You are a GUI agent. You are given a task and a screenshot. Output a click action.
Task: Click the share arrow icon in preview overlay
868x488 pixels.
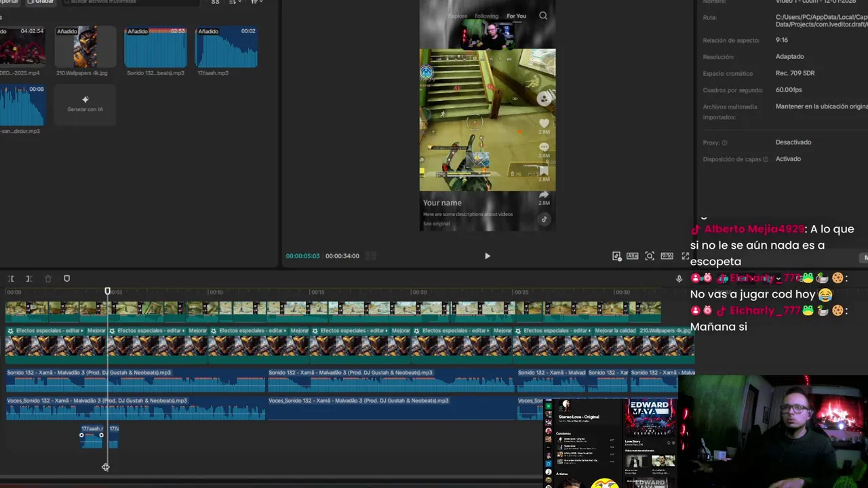(x=544, y=195)
